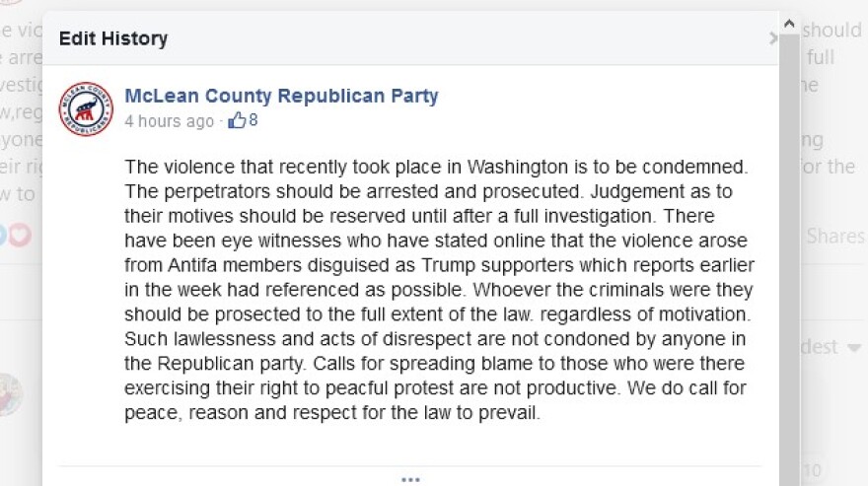Click the thumbs-up like icon

[x=237, y=121]
